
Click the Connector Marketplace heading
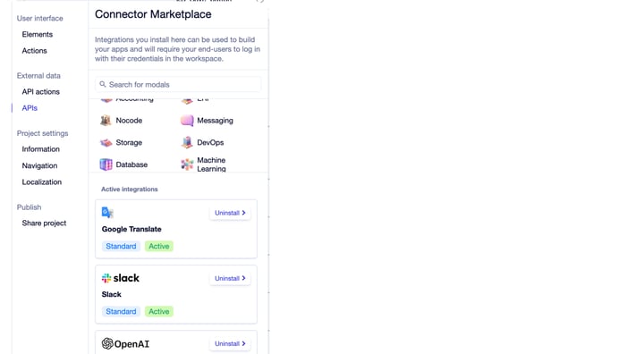[153, 14]
